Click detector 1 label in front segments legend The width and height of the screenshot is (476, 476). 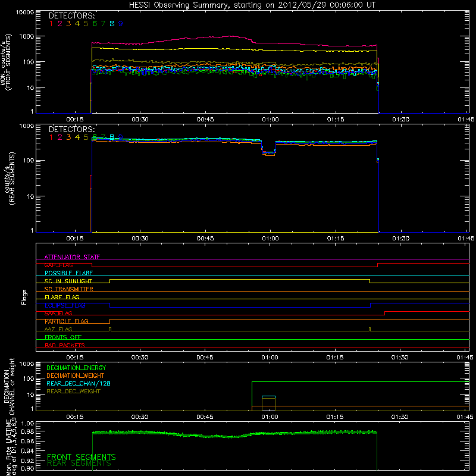51,24
